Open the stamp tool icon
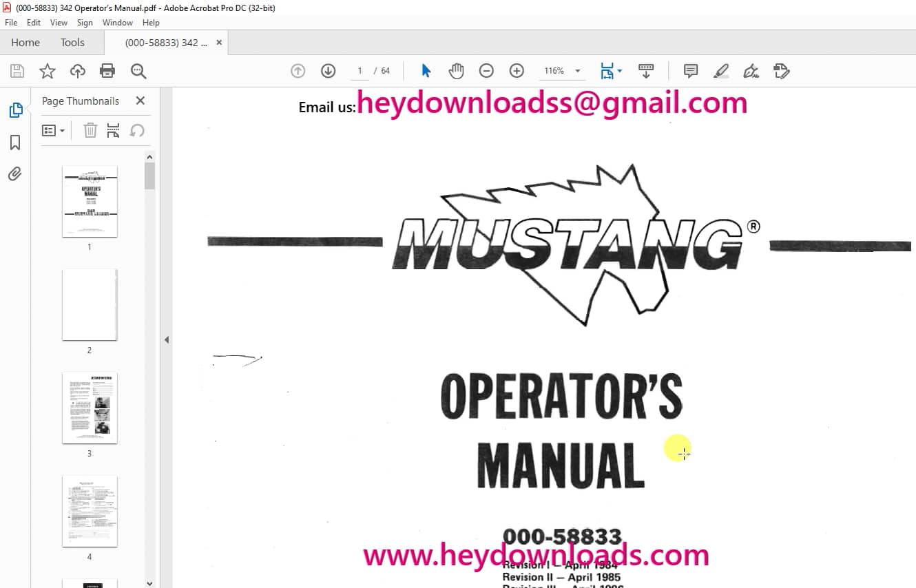916x588 pixels. pos(781,71)
